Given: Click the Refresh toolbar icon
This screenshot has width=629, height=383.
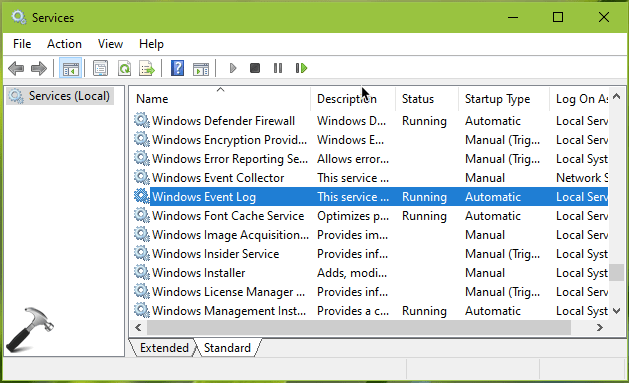Looking at the screenshot, I should (x=124, y=68).
